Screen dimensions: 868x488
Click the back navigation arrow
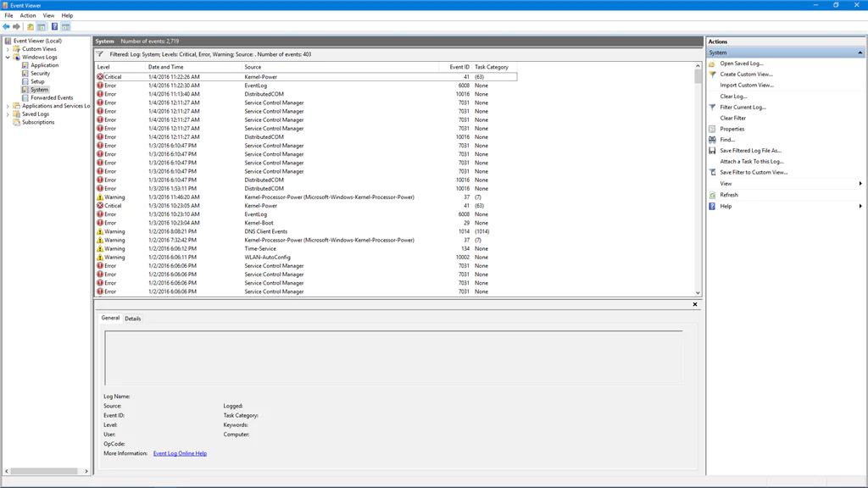point(7,26)
